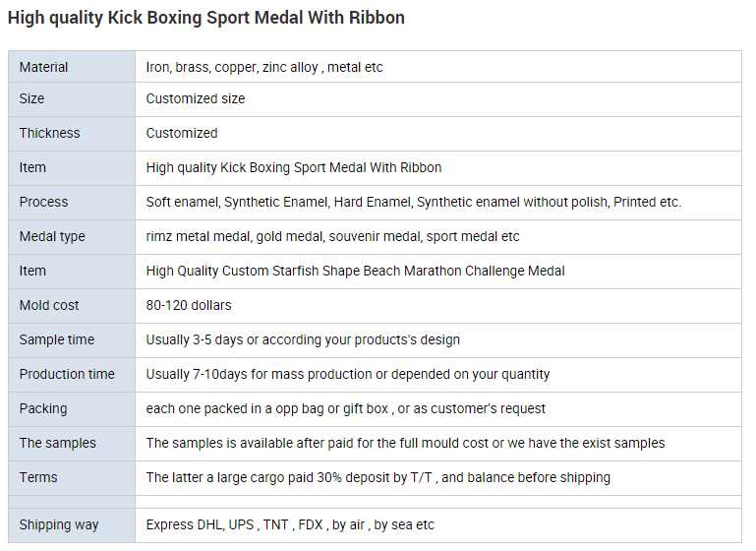Click the '80-120 dollars' value
The image size is (756, 551).
point(189,305)
